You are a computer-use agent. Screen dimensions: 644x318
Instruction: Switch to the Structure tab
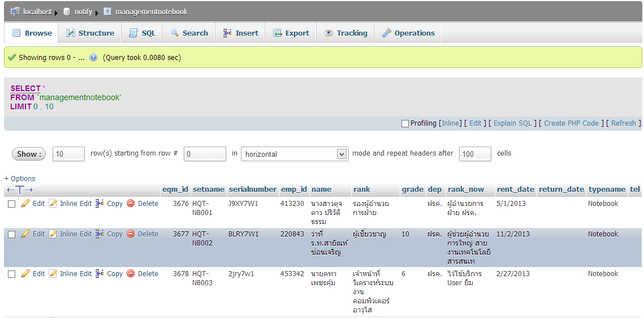[90, 33]
